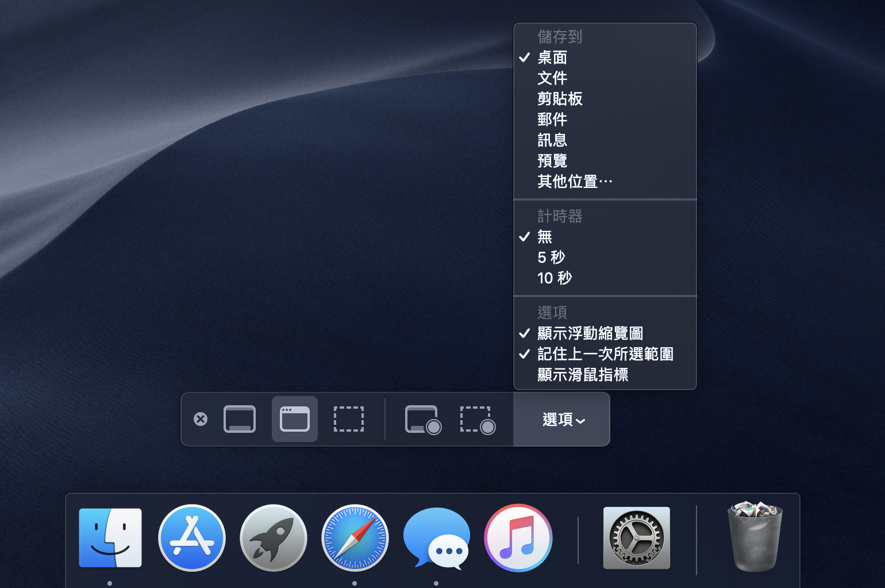This screenshot has height=588, width=885.
Task: Choose 桌面 as save location
Action: pos(605,57)
